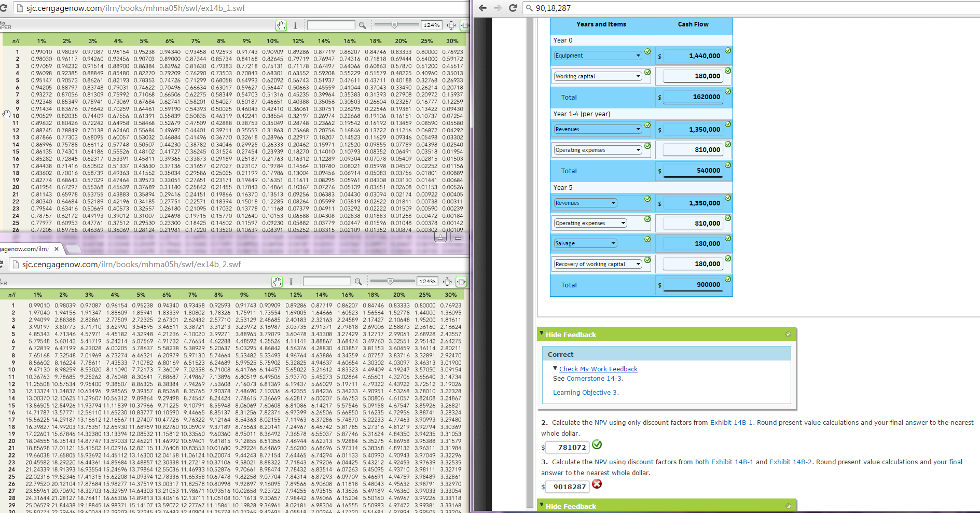Screen dimensions: 980x513
Task: Go back in the right browser window
Action: pos(482,8)
